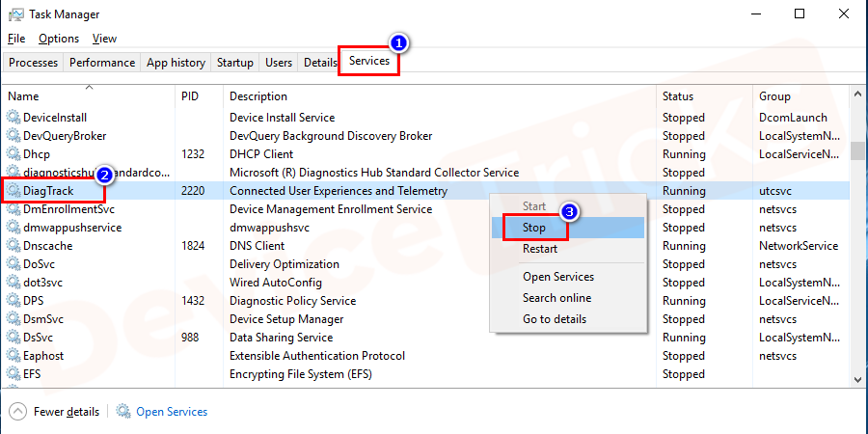
Task: Sort by Status column header
Action: (705, 95)
